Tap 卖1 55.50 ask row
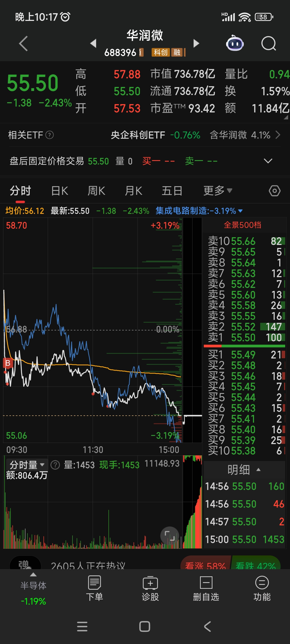The height and width of the screenshot is (644, 290). click(x=245, y=338)
